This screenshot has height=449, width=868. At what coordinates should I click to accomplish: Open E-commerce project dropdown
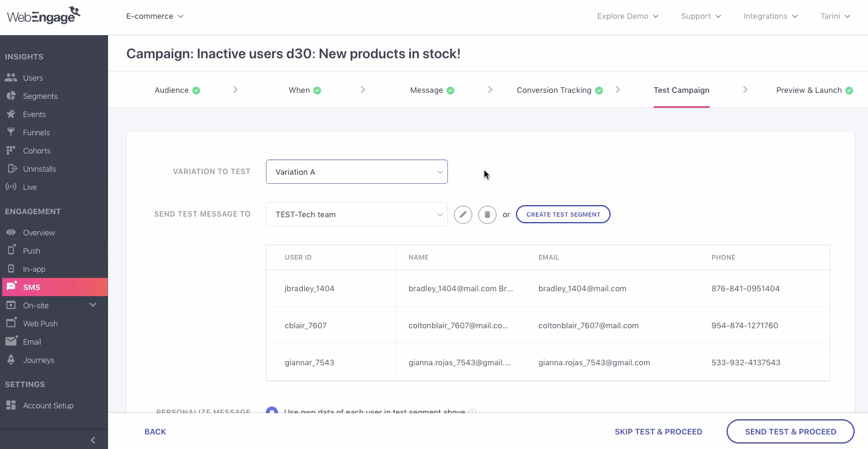[x=155, y=16]
